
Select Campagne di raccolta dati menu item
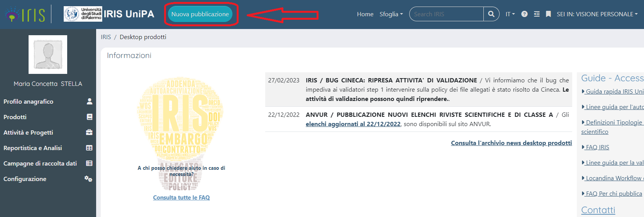(x=40, y=163)
